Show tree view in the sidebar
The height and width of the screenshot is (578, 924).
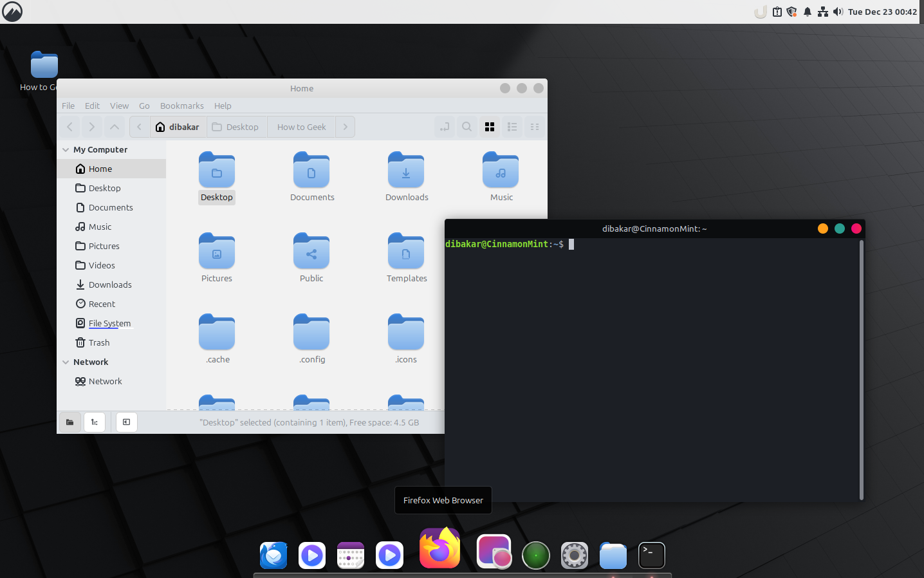point(95,422)
